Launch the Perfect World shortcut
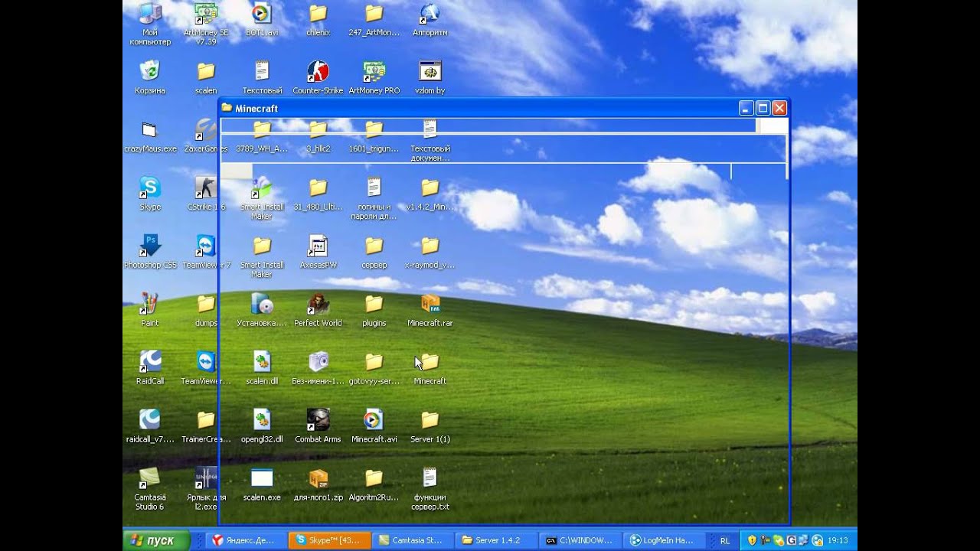 318,310
